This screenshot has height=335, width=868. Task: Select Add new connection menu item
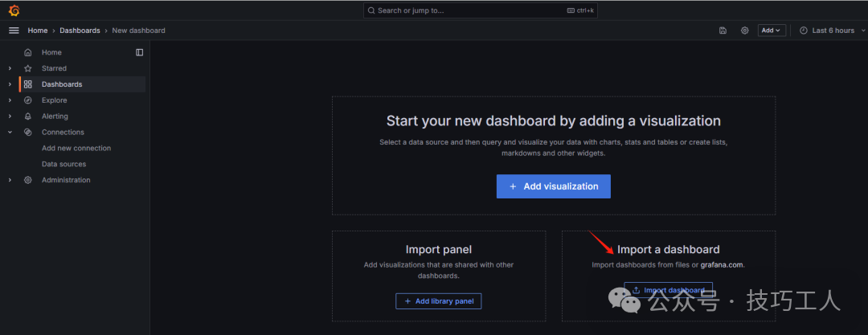[76, 148]
